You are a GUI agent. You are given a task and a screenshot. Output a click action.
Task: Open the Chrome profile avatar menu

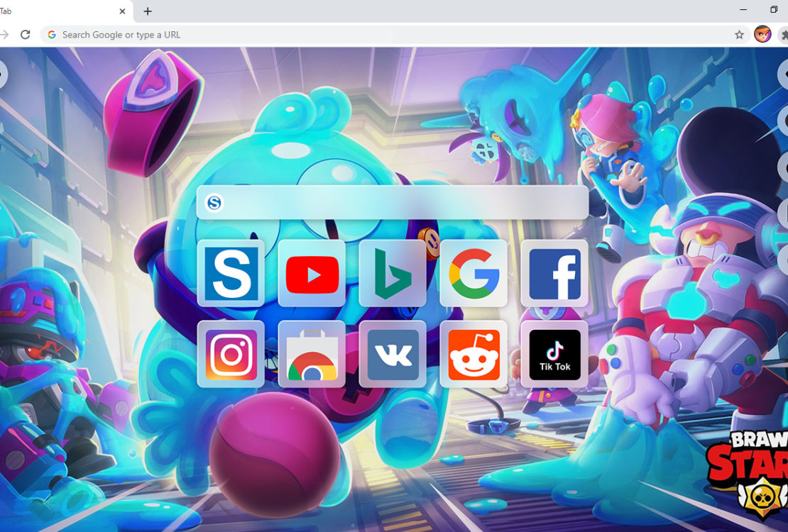762,35
